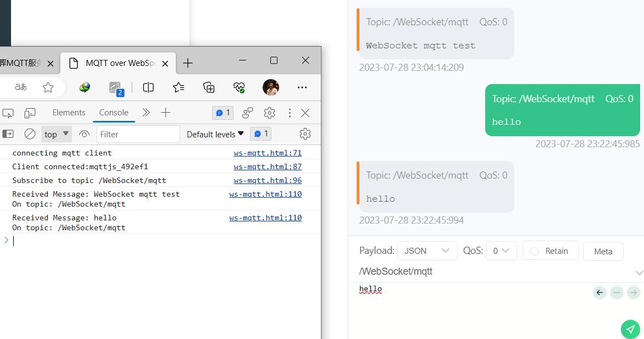The image size is (644, 339).
Task: Enable the Retain radio option
Action: pos(534,251)
